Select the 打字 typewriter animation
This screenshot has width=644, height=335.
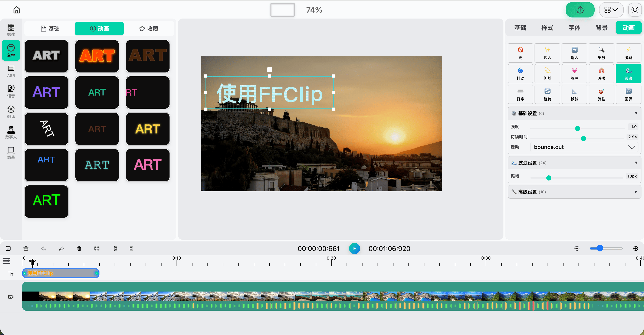coord(520,94)
